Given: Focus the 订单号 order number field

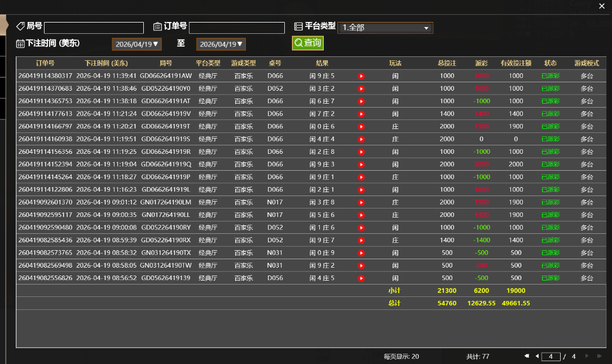Looking at the screenshot, I should click(x=236, y=28).
